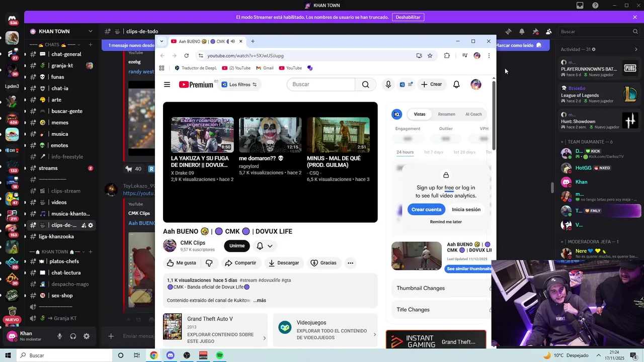
Task: Mute microphone in Discord user panel
Action: click(59, 336)
